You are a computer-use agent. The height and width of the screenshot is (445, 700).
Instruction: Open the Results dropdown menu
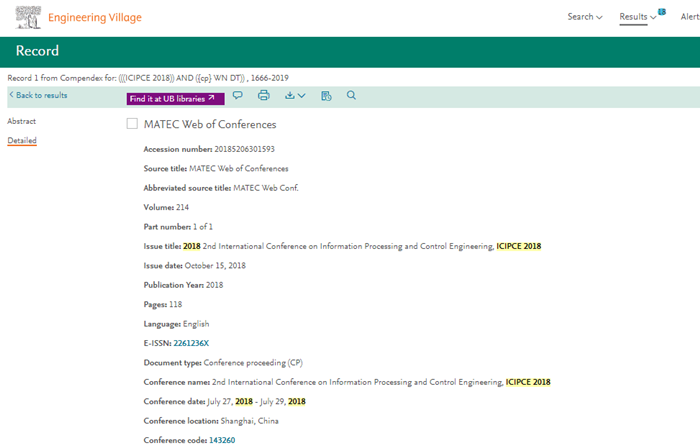[638, 17]
